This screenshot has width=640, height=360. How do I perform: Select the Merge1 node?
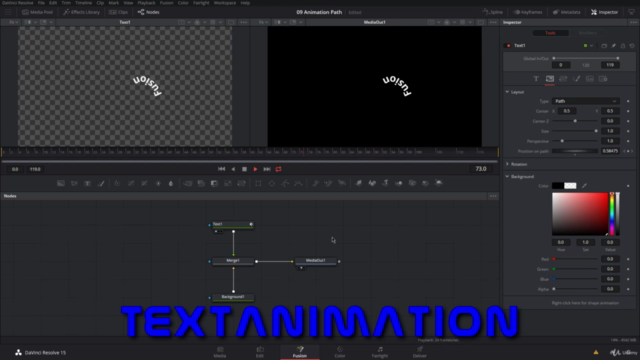coord(233,261)
